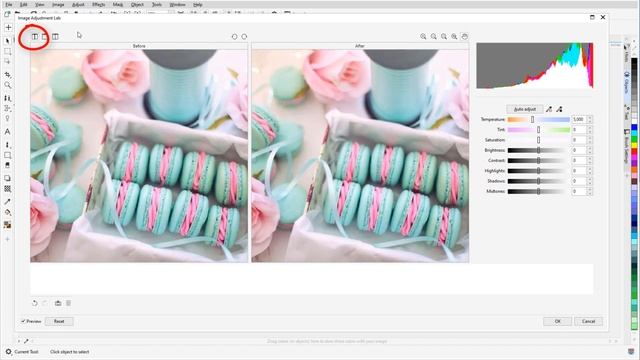
Task: Open the Object menu
Action: click(x=137, y=4)
